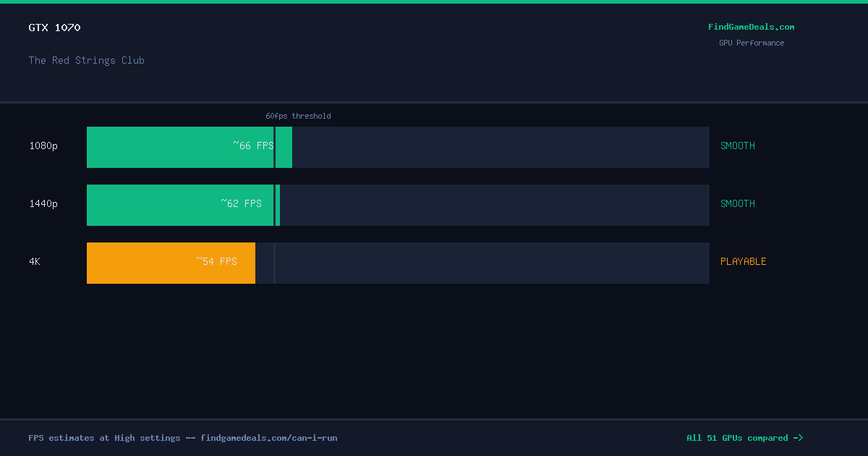Click the 1440p resolution label
Screen dimensions: 868x456
tap(43, 203)
